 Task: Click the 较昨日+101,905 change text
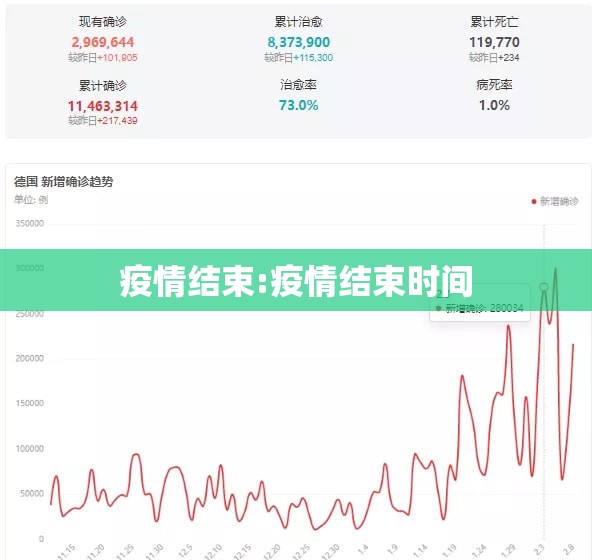click(x=103, y=58)
